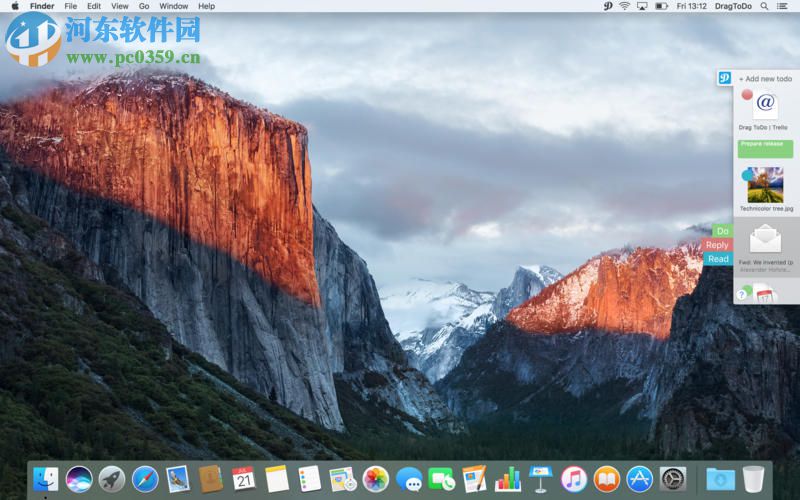
Task: Open the "Drag ToDo | Trello" web link item
Action: (x=765, y=106)
